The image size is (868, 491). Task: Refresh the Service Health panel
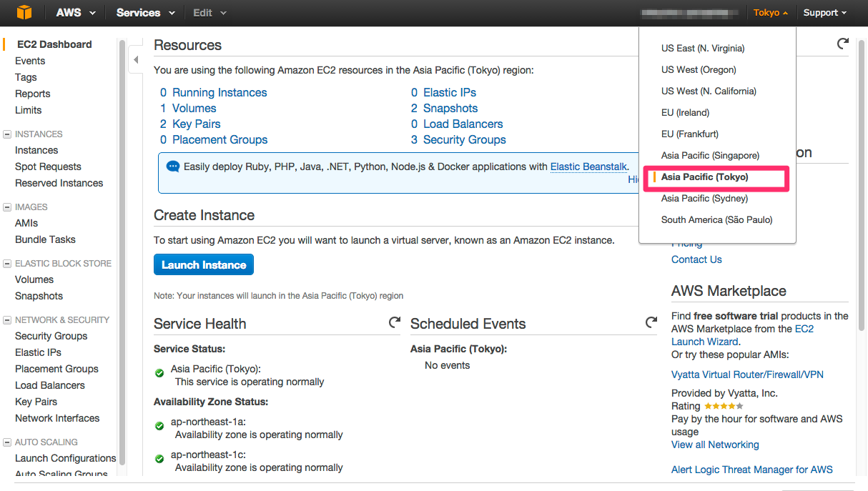click(395, 323)
